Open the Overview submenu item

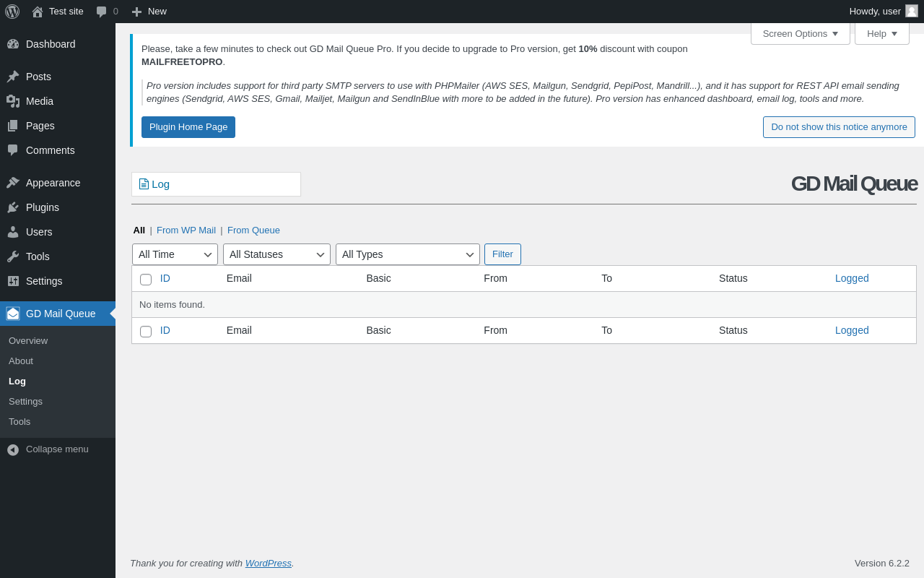coord(28,340)
